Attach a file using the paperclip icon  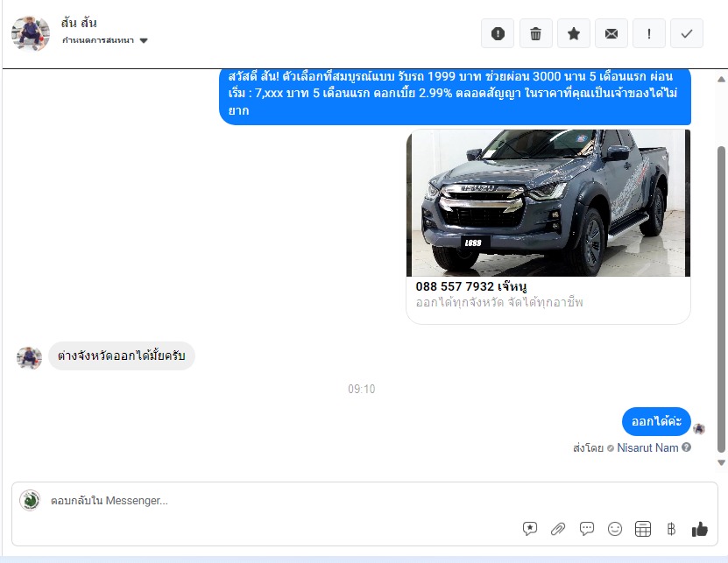click(558, 529)
